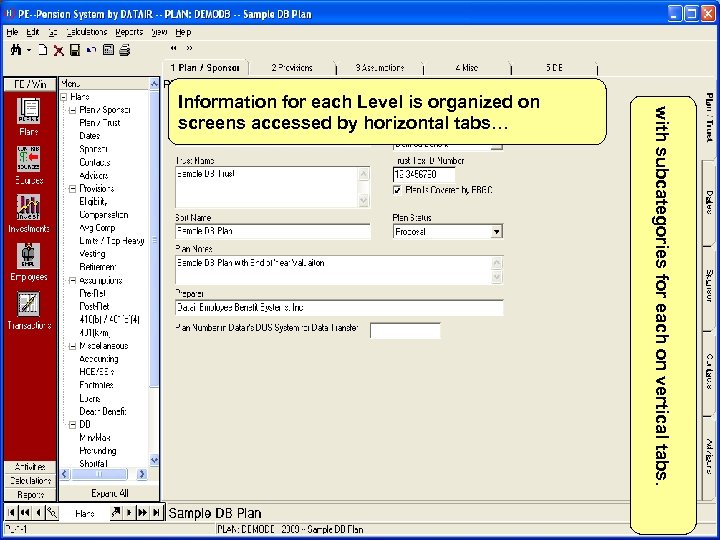Open dropdown arrow beside the Find icon
Screen dimensions: 720x540
pyautogui.click(x=28, y=50)
